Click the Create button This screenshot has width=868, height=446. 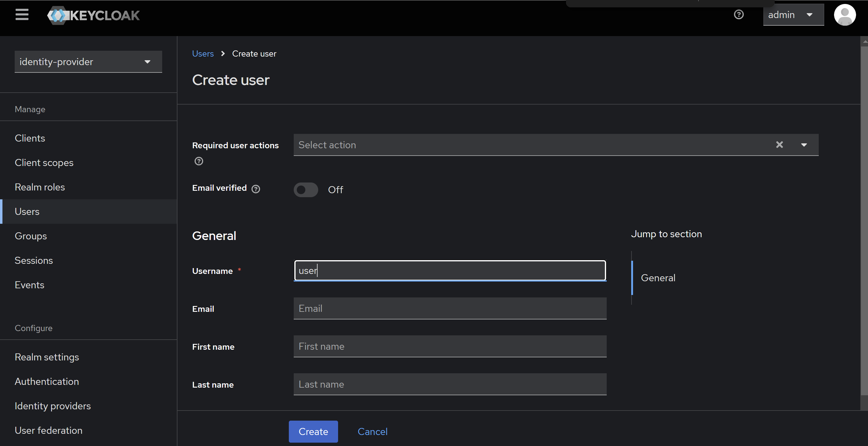tap(313, 431)
